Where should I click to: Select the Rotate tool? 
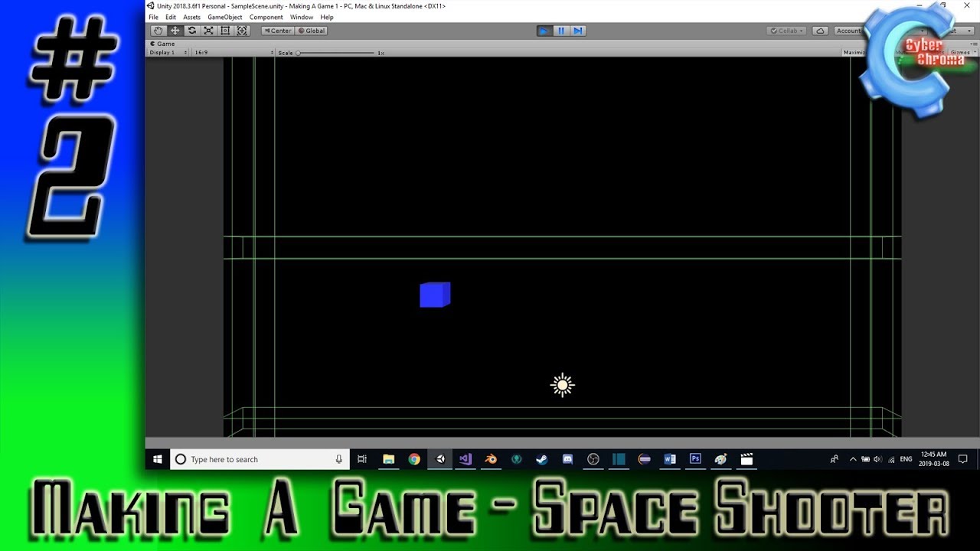tap(191, 31)
